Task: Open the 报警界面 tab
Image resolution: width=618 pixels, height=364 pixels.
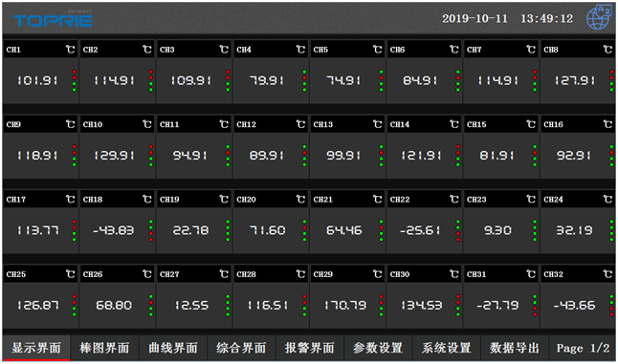Action: 310,348
